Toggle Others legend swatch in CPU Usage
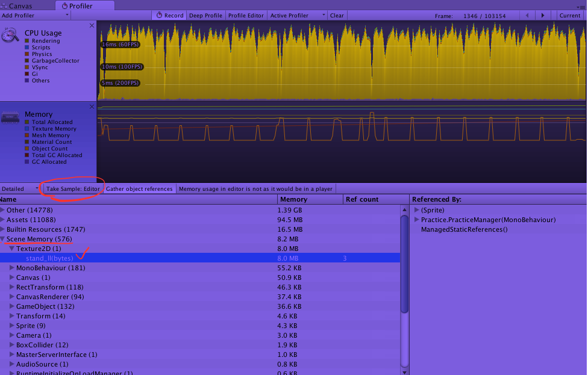Screen dimensions: 588x375 (x=27, y=80)
